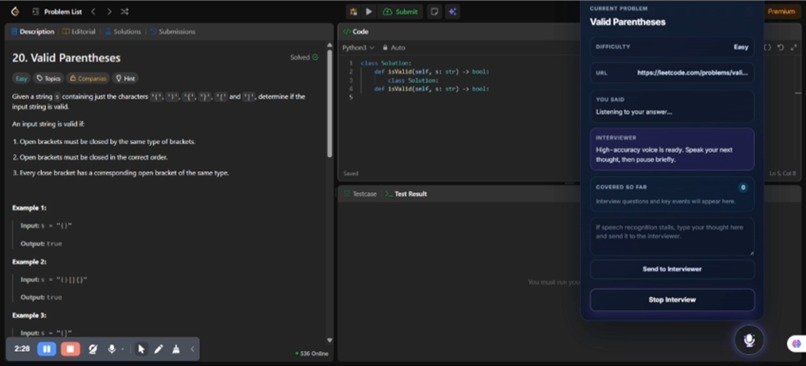
Task: Go to next problem arrow
Action: (109, 11)
